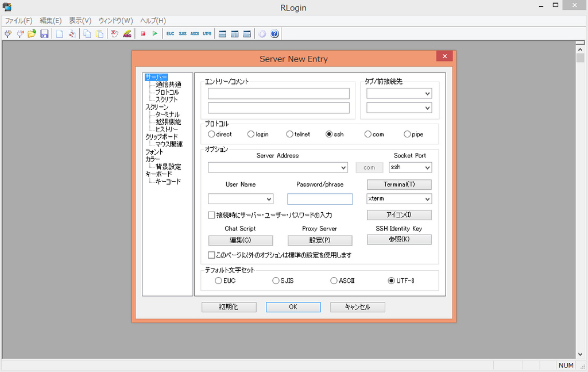Screen dimensions: 588x372
Task: Click the copy toolbar icon
Action: pyautogui.click(x=87, y=34)
